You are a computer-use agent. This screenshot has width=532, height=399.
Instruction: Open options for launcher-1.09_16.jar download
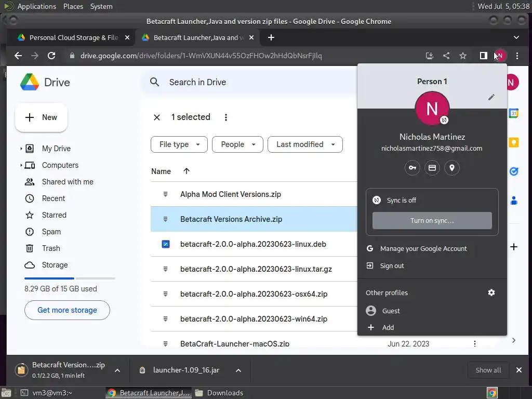point(238,370)
